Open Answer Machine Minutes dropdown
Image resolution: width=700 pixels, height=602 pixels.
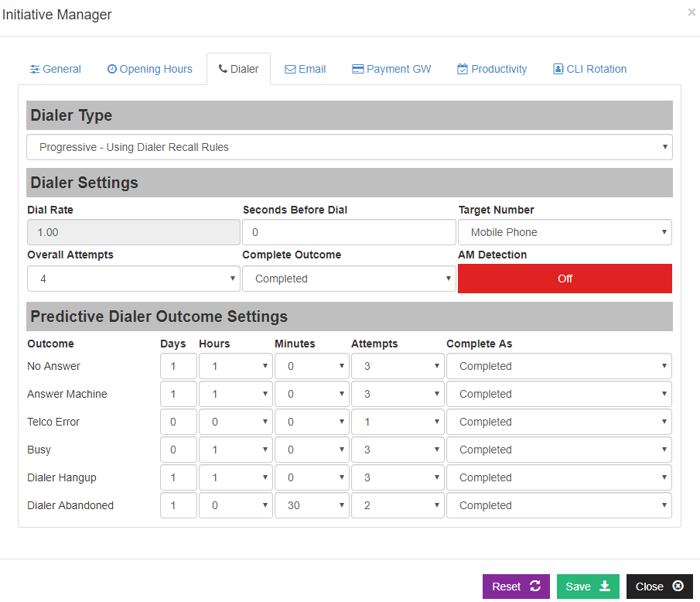(312, 394)
